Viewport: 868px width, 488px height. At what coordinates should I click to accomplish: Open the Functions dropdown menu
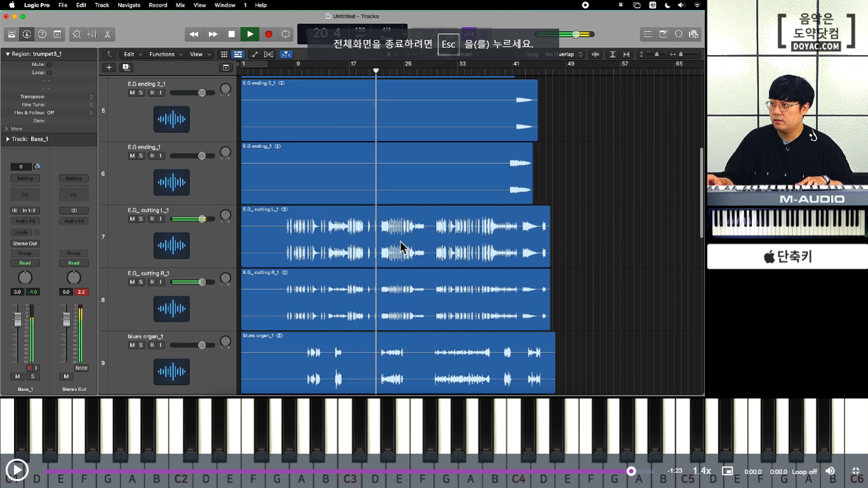coord(165,55)
